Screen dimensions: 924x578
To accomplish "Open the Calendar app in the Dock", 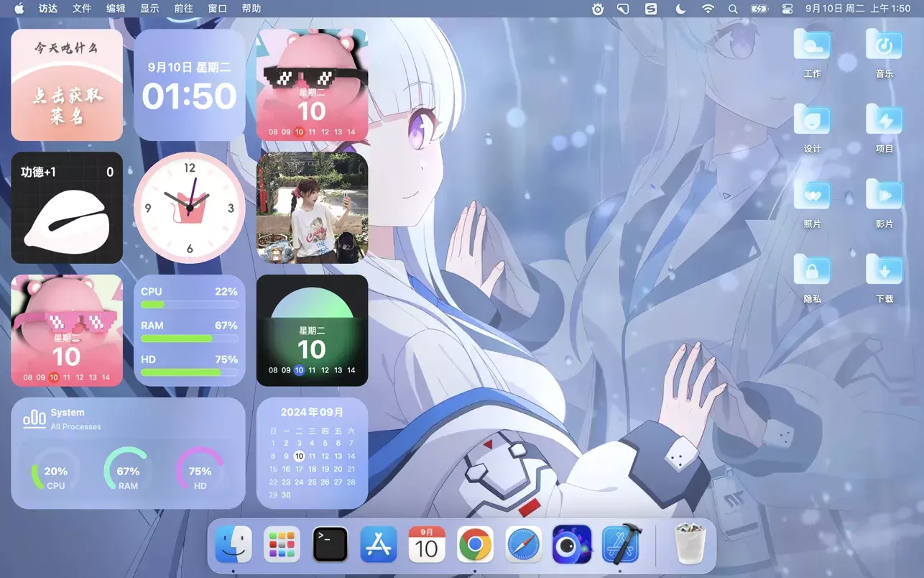I will click(427, 544).
